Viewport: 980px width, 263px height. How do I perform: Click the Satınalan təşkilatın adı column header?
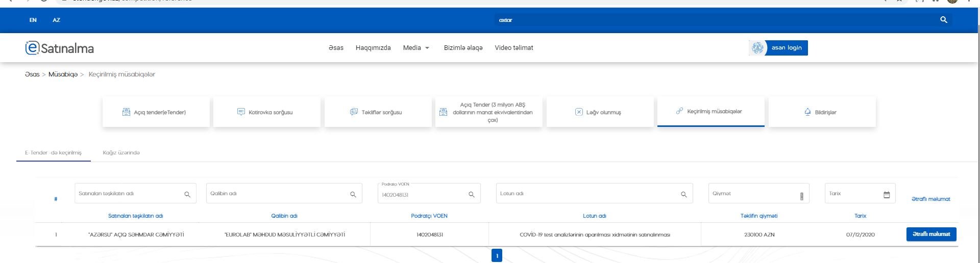[x=135, y=216]
